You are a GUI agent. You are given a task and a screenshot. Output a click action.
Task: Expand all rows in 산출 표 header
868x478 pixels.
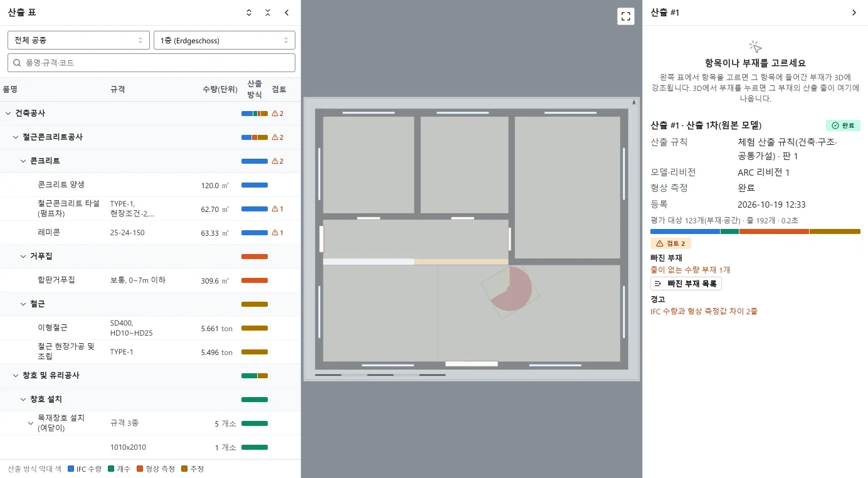(249, 13)
